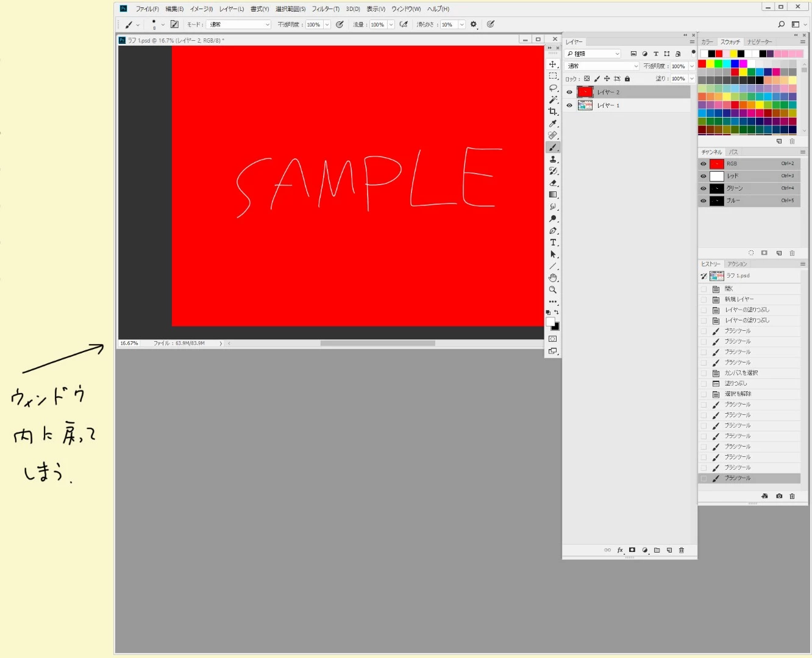Toggle レッド channel visibility eye
Viewport: 812px width, 658px height.
tap(703, 176)
